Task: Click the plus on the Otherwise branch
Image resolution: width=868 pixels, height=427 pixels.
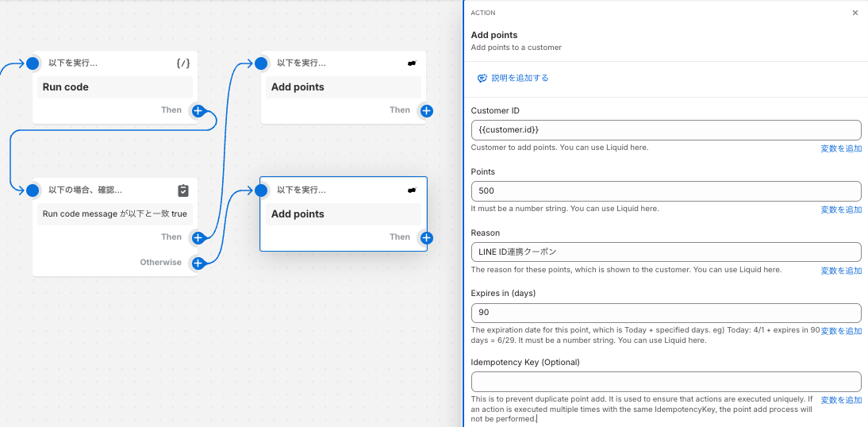Action: [x=198, y=263]
